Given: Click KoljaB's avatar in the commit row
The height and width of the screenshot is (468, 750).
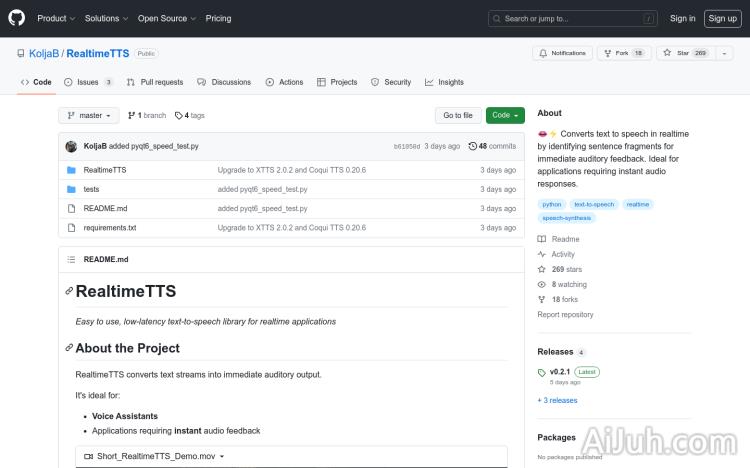Looking at the screenshot, I should [72, 146].
